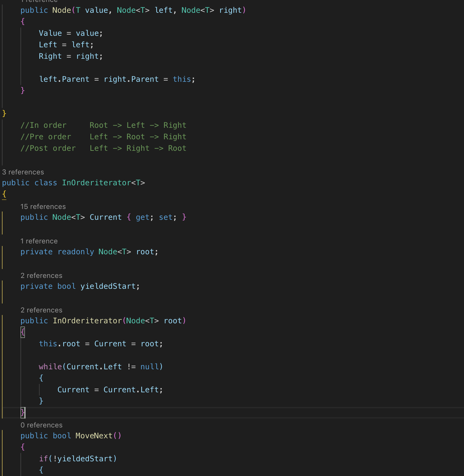Click the underlined opening brace of InOrderiterator class

coord(4,194)
